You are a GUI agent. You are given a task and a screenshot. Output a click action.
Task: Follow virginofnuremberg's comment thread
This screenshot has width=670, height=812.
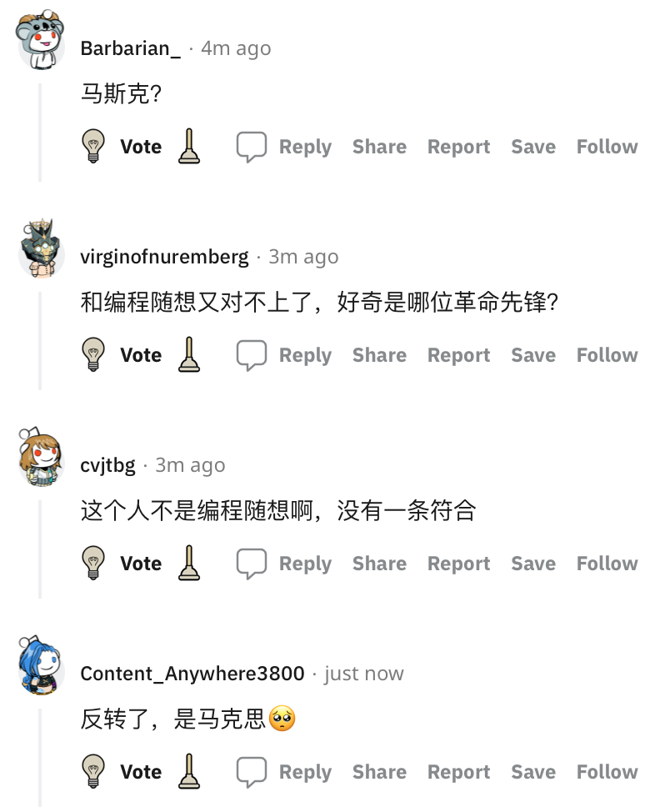(x=607, y=355)
